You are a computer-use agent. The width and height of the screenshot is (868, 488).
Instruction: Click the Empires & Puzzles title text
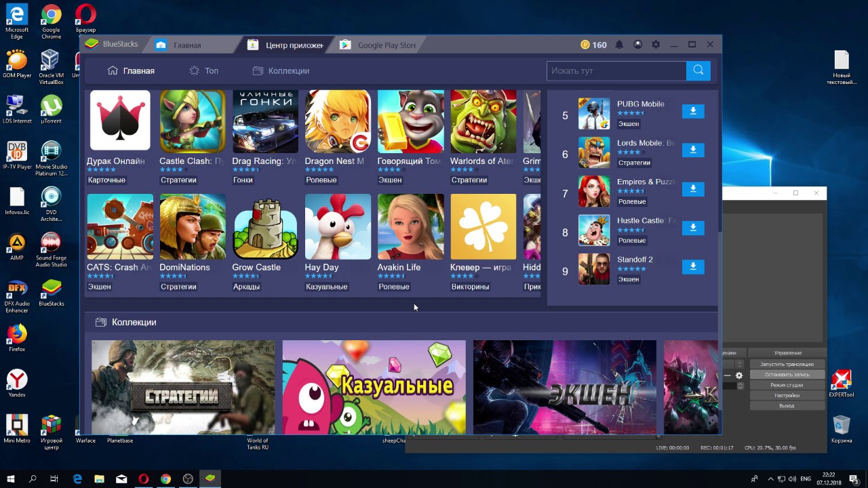click(x=646, y=182)
